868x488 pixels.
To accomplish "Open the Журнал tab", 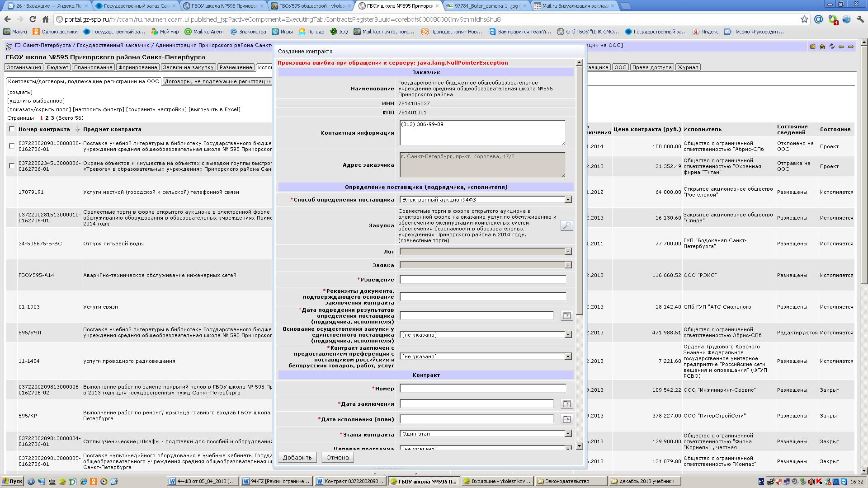I will pyautogui.click(x=688, y=67).
